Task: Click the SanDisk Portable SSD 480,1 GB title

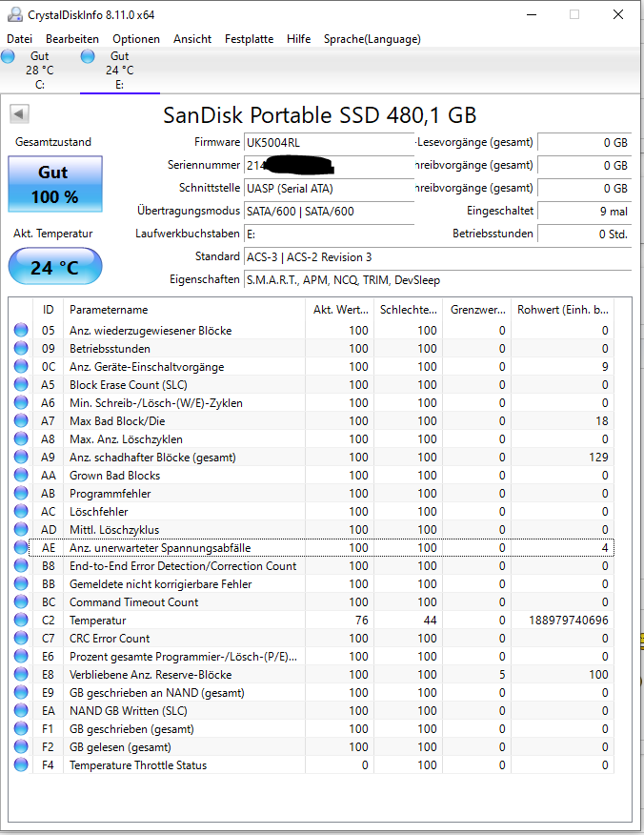Action: pos(319,115)
